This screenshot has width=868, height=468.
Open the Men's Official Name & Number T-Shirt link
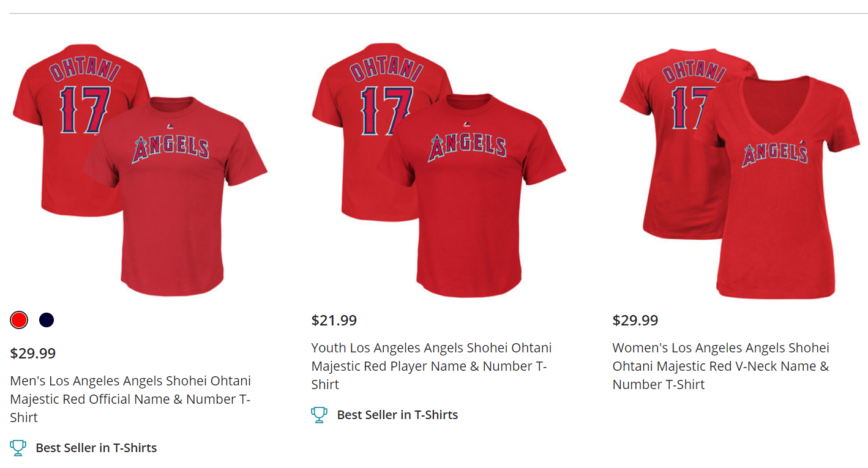tap(130, 399)
